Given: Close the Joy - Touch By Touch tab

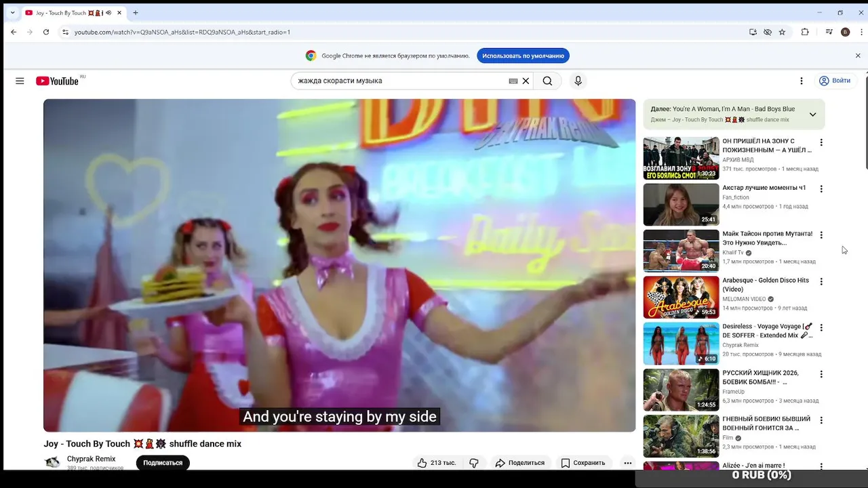Looking at the screenshot, I should point(119,13).
